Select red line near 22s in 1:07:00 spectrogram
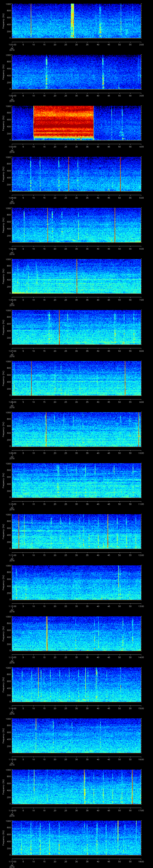 point(59,327)
